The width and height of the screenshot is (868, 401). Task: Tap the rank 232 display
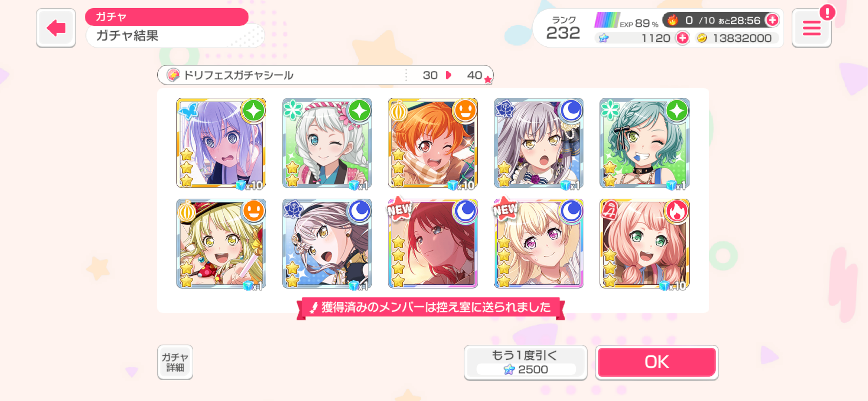pyautogui.click(x=563, y=28)
